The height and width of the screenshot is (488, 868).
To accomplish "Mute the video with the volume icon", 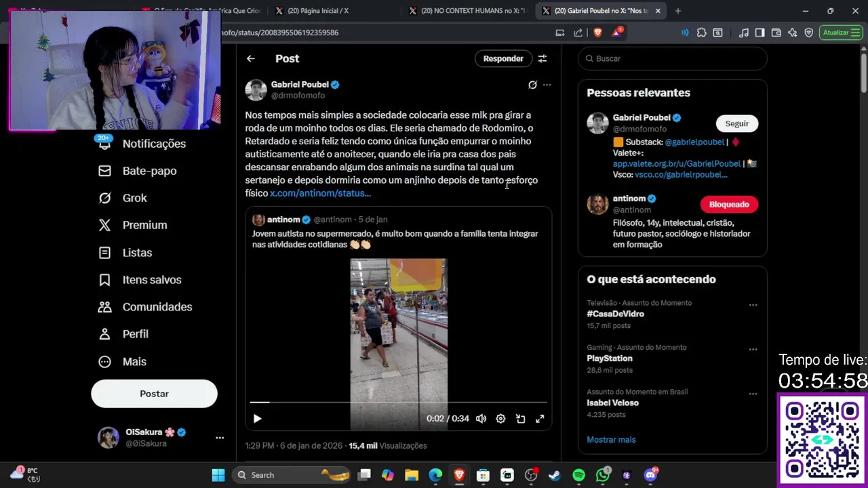I will coord(481,419).
